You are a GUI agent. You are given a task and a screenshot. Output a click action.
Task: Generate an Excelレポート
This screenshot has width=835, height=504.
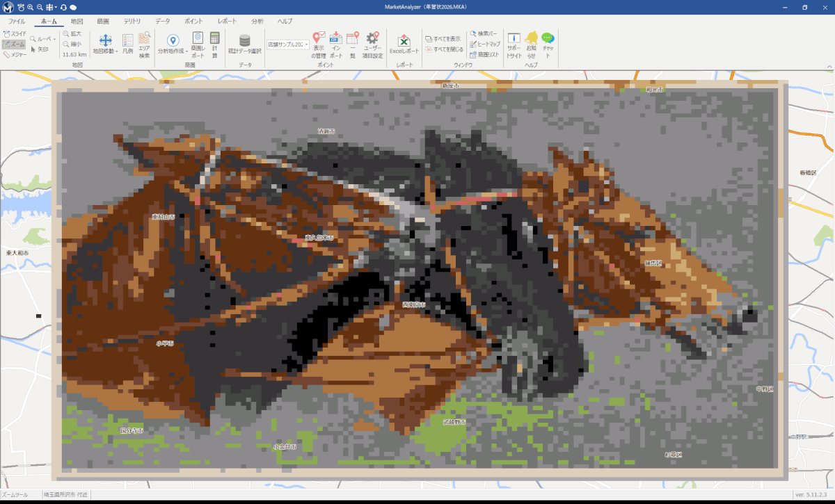tap(404, 44)
